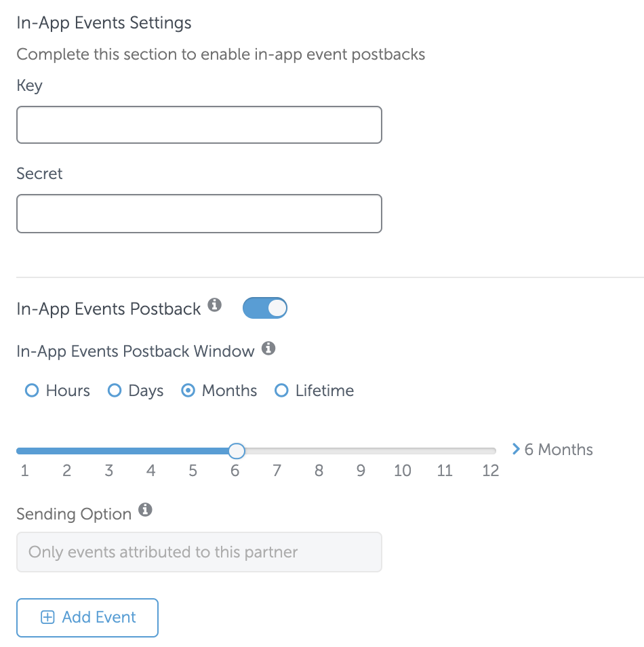Click the slider handle at 6

pyautogui.click(x=237, y=451)
